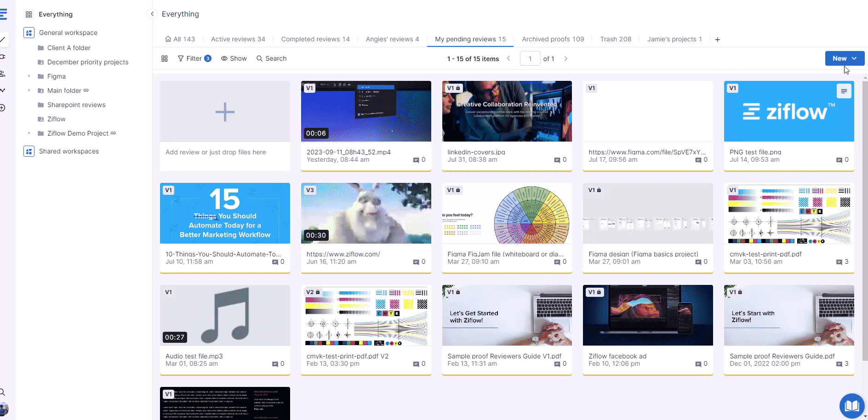Open help guide book icon

852,406
